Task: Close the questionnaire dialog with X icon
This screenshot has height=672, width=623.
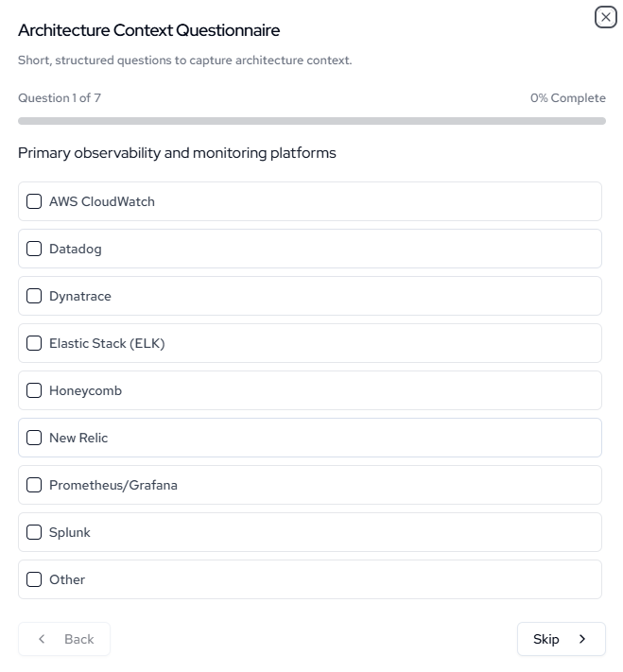Action: point(605,17)
